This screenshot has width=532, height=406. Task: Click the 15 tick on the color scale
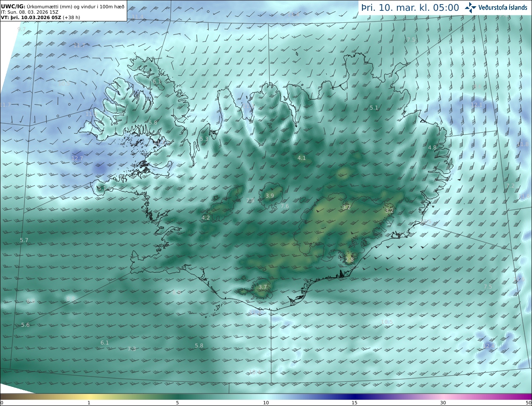click(x=355, y=403)
